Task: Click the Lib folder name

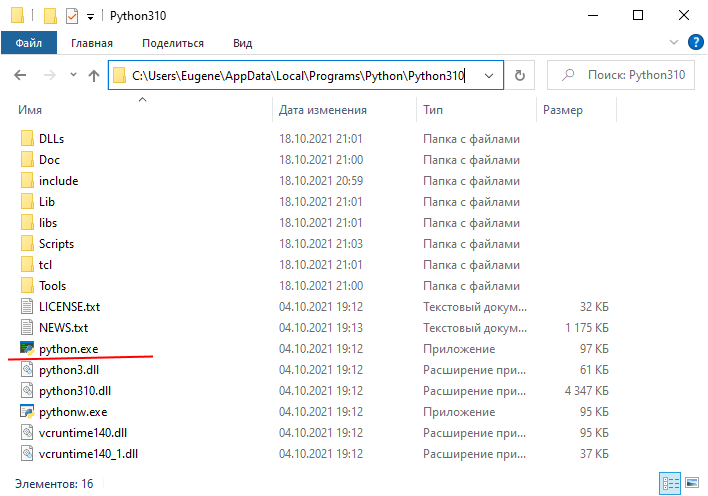Action: click(x=47, y=201)
